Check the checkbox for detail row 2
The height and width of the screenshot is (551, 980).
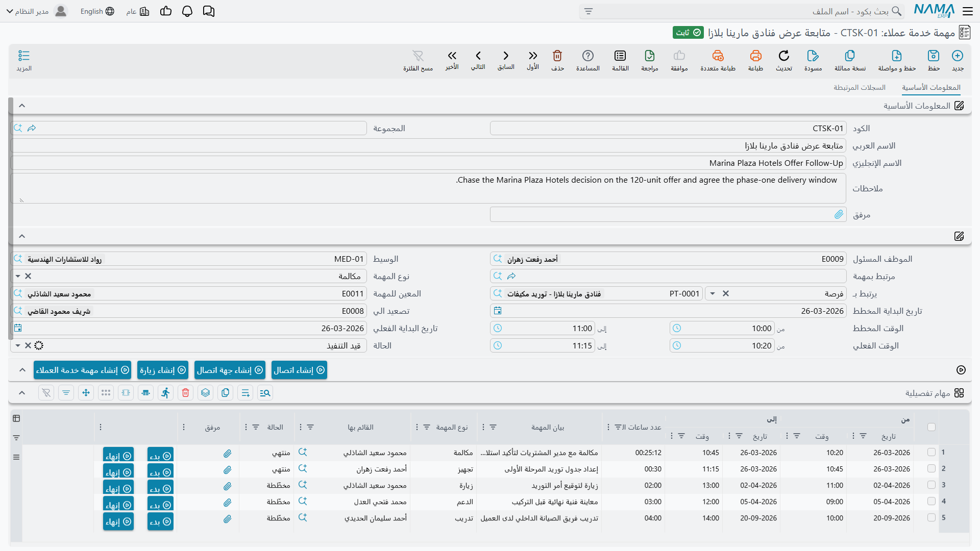[x=932, y=468]
